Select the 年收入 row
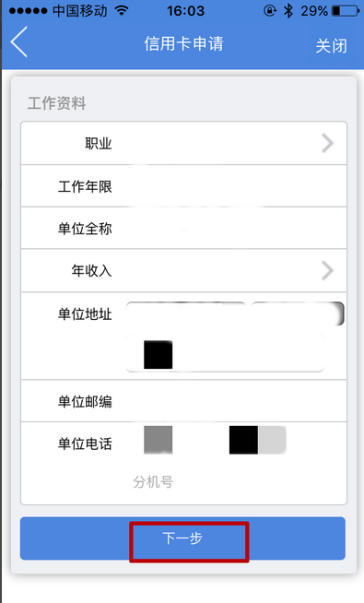This screenshot has width=364, height=603. tap(183, 270)
